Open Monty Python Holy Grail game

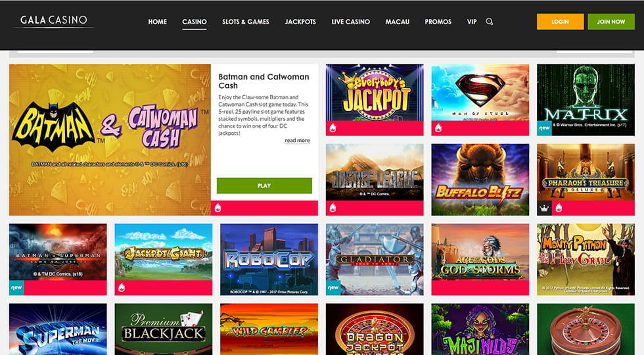586,259
